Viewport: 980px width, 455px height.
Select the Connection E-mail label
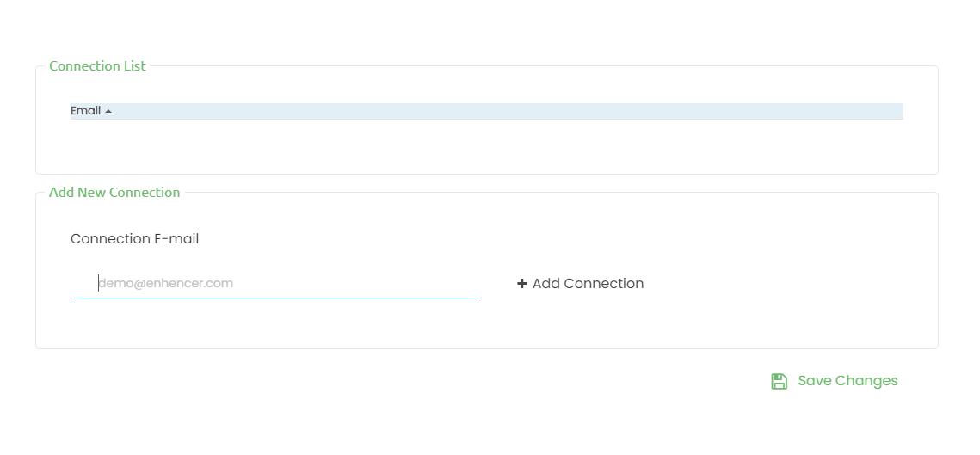[x=135, y=239]
